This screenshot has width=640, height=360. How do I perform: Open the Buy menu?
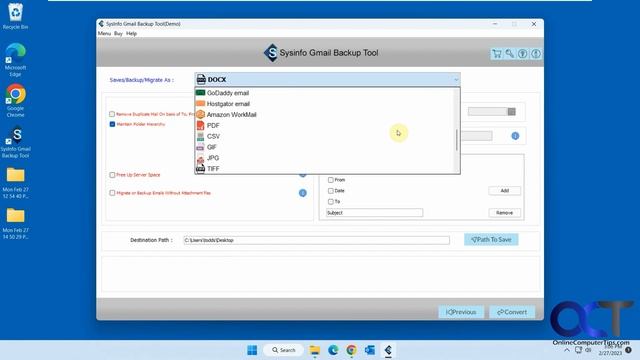click(x=118, y=33)
